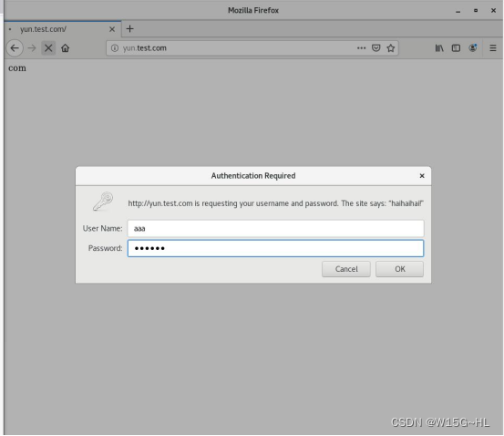Close the Mozilla Firefox window
The width and height of the screenshot is (504, 436).
point(493,11)
